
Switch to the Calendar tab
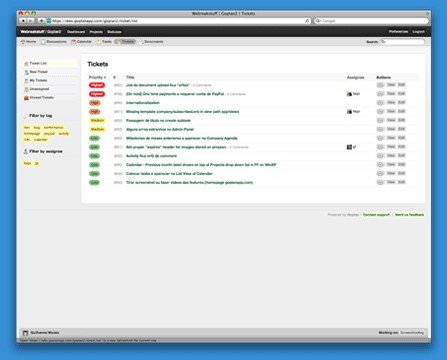81,42
